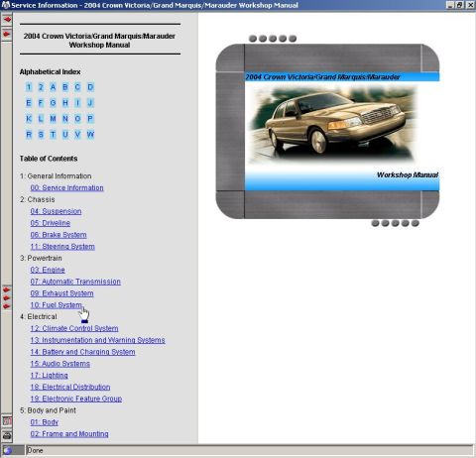The height and width of the screenshot is (458, 476).
Task: Click the '1: General Information' heading
Action: (56, 176)
